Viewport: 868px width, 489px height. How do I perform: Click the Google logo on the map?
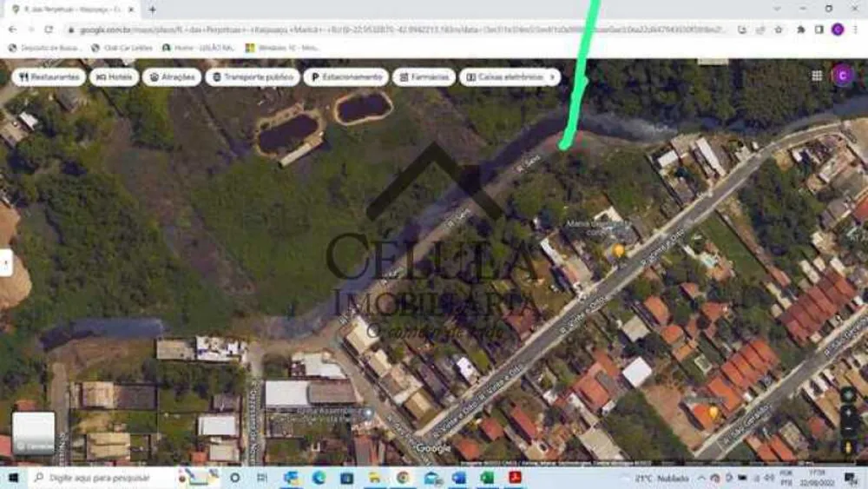tap(433, 448)
